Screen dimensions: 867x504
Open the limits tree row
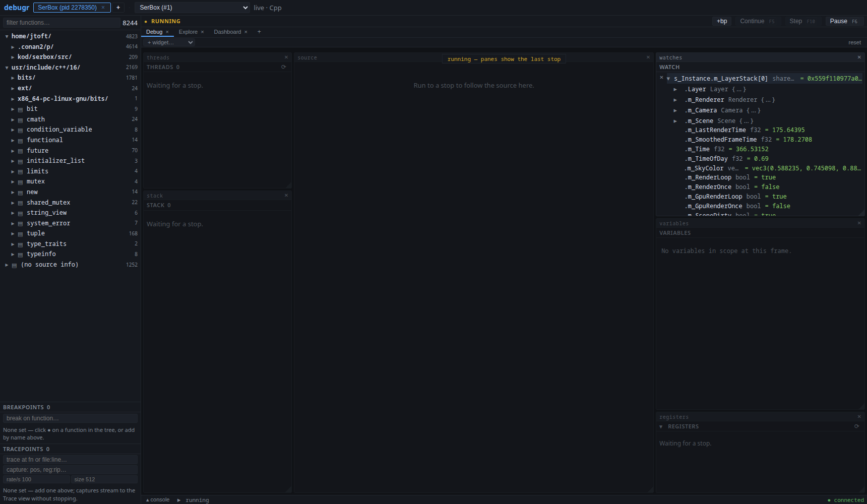point(70,171)
